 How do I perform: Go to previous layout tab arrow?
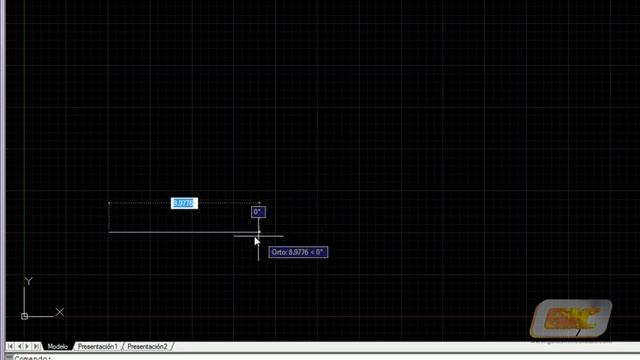click(x=19, y=346)
